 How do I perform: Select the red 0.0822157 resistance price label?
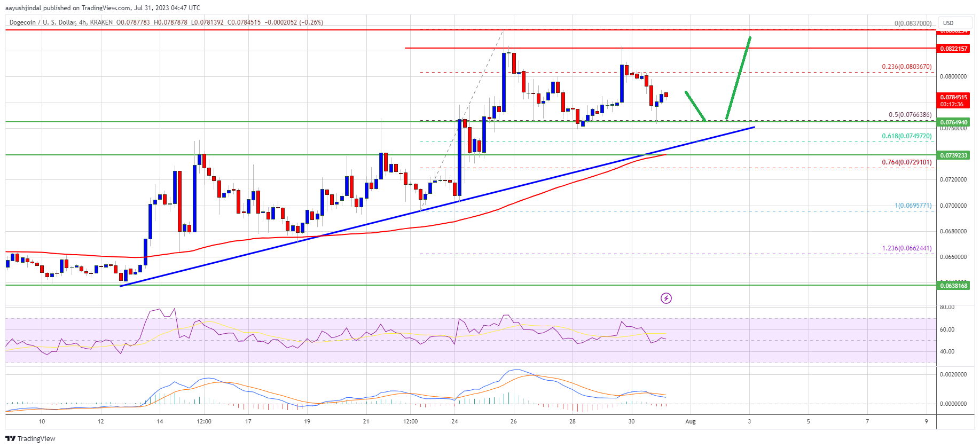953,49
